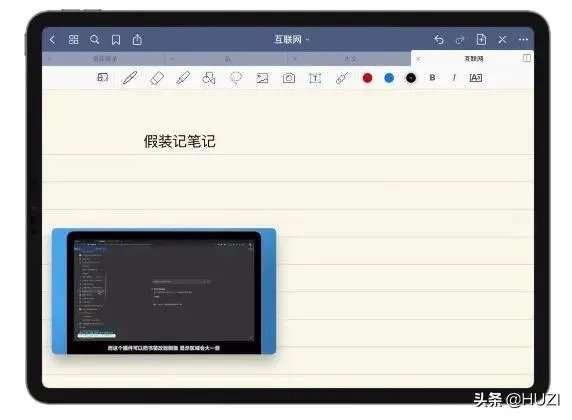Select the Highlighter tool
The height and width of the screenshot is (420, 572).
[x=183, y=78]
